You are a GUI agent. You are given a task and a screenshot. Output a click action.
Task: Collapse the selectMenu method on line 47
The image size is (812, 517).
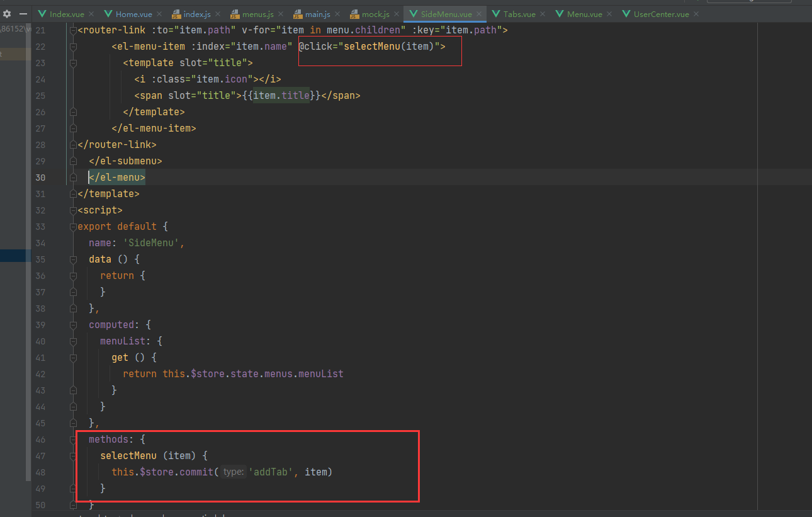click(73, 455)
